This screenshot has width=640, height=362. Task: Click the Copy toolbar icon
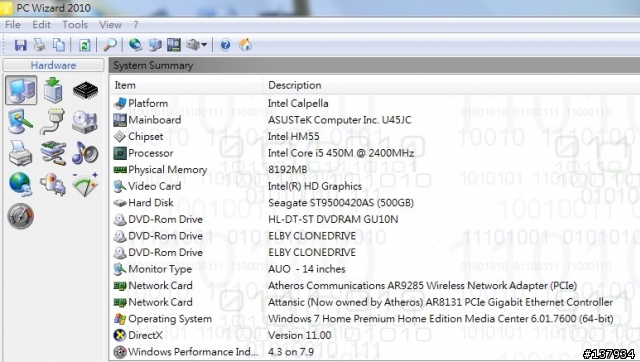(59, 45)
